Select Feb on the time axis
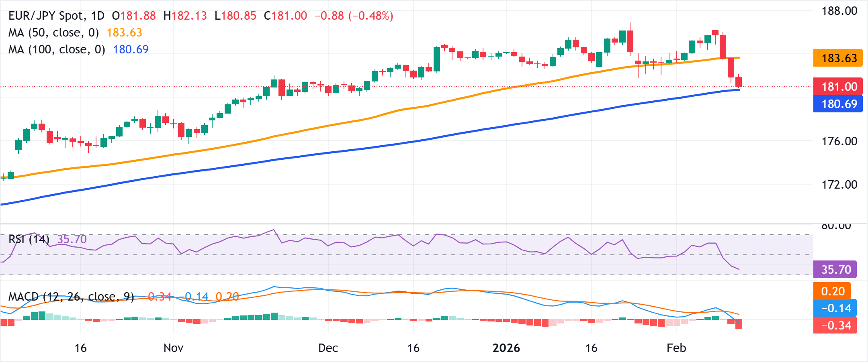868x362 pixels. coord(677,348)
